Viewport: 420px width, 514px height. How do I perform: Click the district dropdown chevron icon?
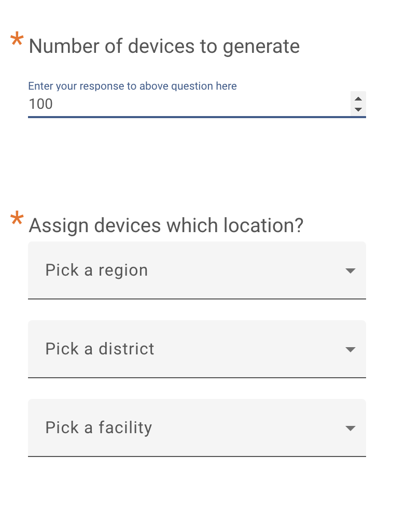351,349
